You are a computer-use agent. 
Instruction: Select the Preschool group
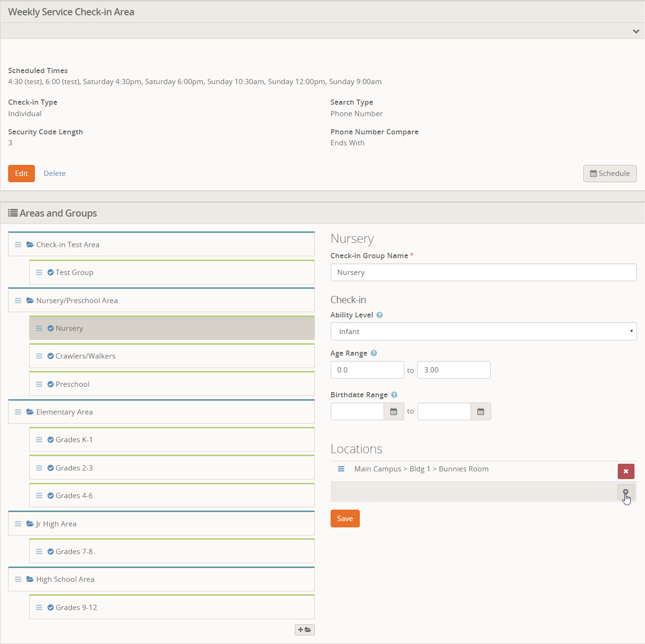(x=73, y=384)
